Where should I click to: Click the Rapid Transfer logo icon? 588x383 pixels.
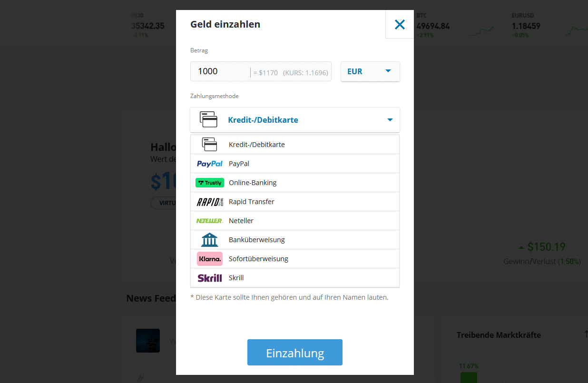point(210,202)
